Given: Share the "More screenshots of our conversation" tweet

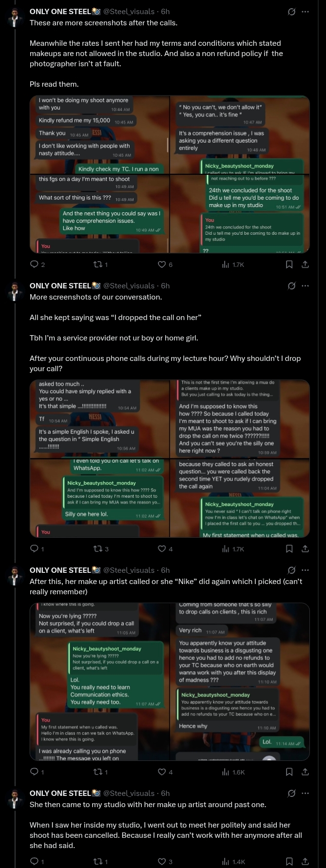Looking at the screenshot, I should (x=306, y=549).
